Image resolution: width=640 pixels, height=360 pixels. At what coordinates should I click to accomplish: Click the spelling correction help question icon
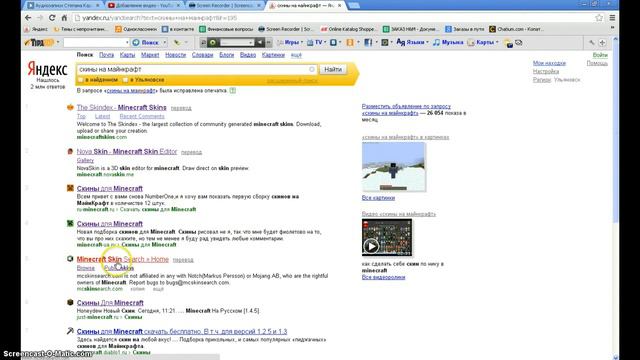point(233,91)
